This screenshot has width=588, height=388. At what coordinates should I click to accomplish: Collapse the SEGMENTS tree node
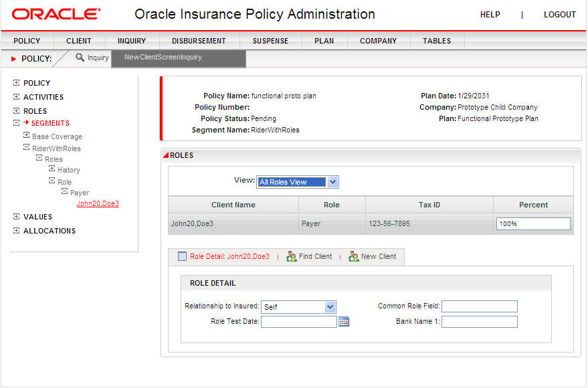(x=16, y=122)
